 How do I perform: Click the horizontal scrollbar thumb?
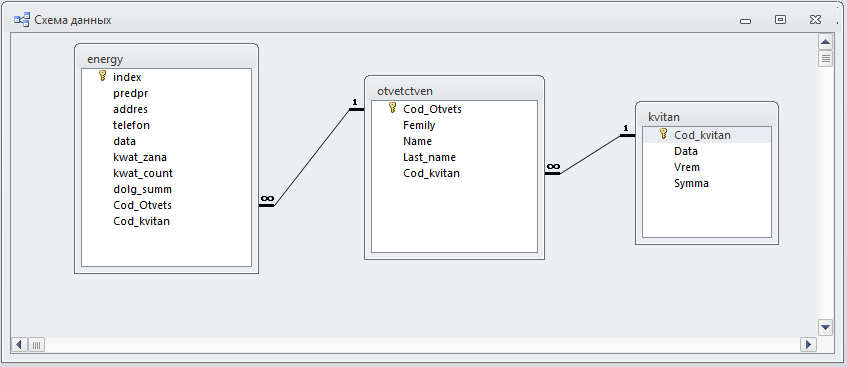click(37, 344)
